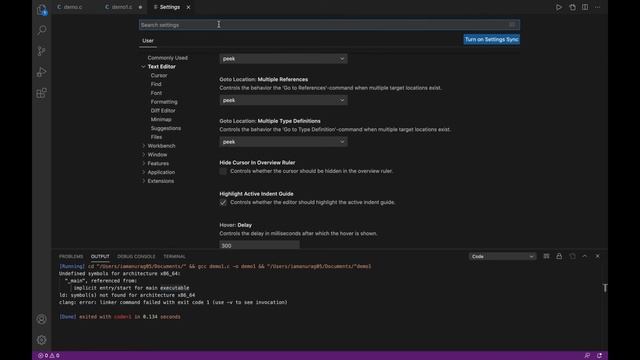Screen dimensions: 640x360
Task: Focus the Search settings input field
Action: [x=329, y=25]
